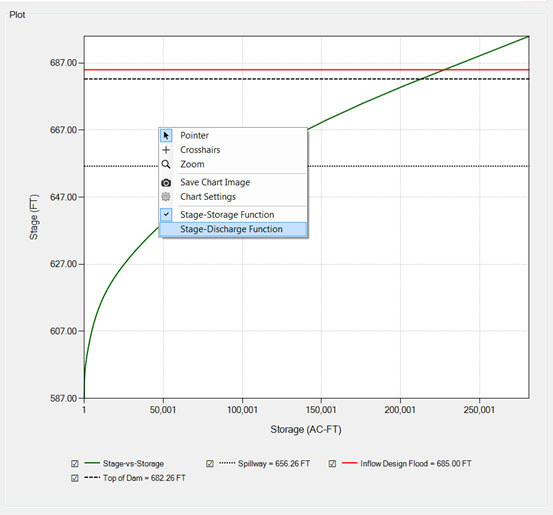Click the 'Spillway = 656.26 FT' legend label
This screenshot has width=553, height=515.
coord(274,464)
